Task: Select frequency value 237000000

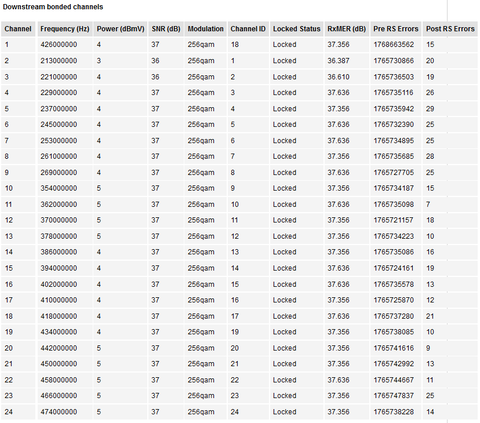Action: 59,109
